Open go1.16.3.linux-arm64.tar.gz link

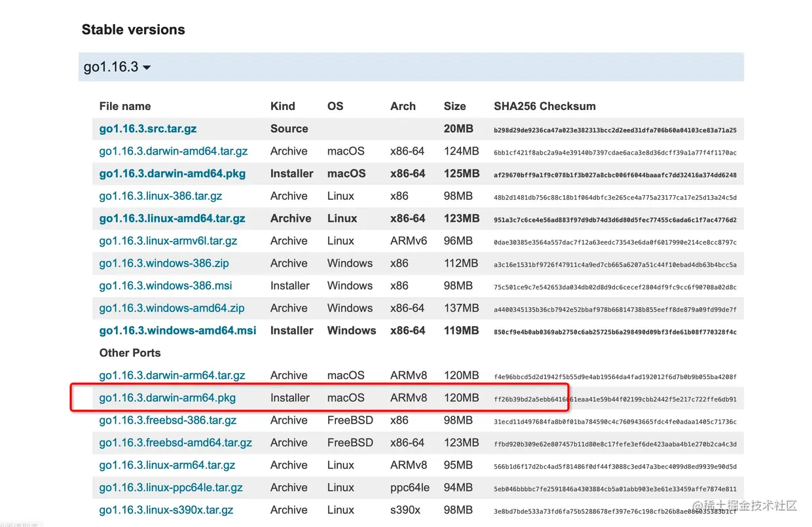[x=167, y=465]
